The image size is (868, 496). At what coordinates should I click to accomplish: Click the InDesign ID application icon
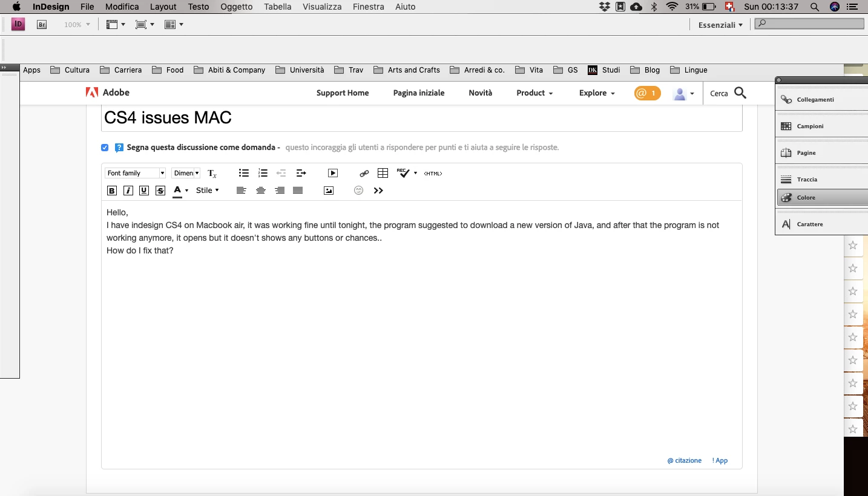click(18, 25)
